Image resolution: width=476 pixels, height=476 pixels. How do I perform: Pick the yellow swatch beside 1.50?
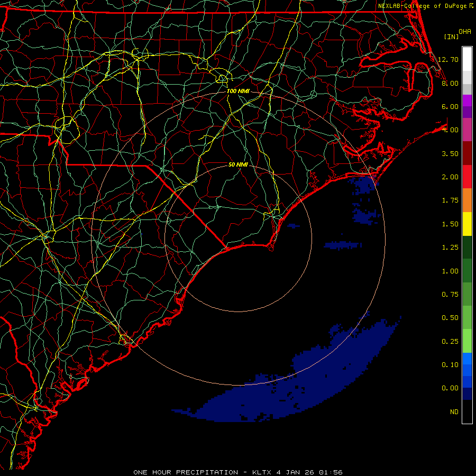click(x=467, y=224)
